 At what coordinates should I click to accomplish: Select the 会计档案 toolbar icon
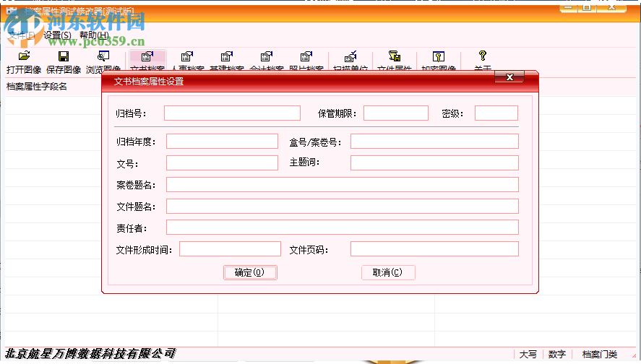(267, 56)
